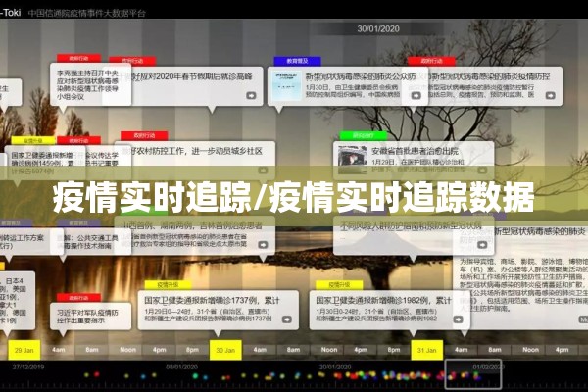The image size is (588, 392).
Task: Select red 政府行动 tag above 农村防控 card
Action: click(x=144, y=135)
